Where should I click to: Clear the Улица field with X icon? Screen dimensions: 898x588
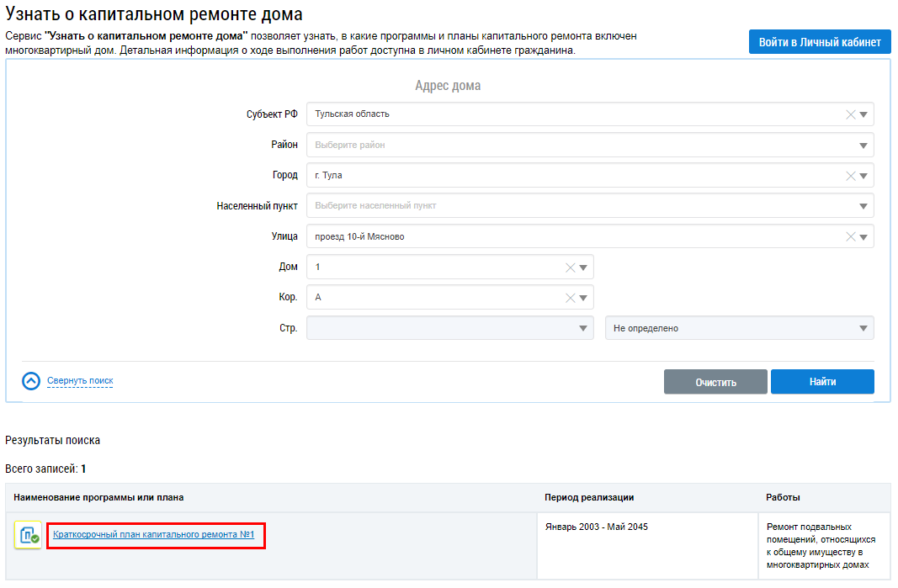pyautogui.click(x=850, y=237)
